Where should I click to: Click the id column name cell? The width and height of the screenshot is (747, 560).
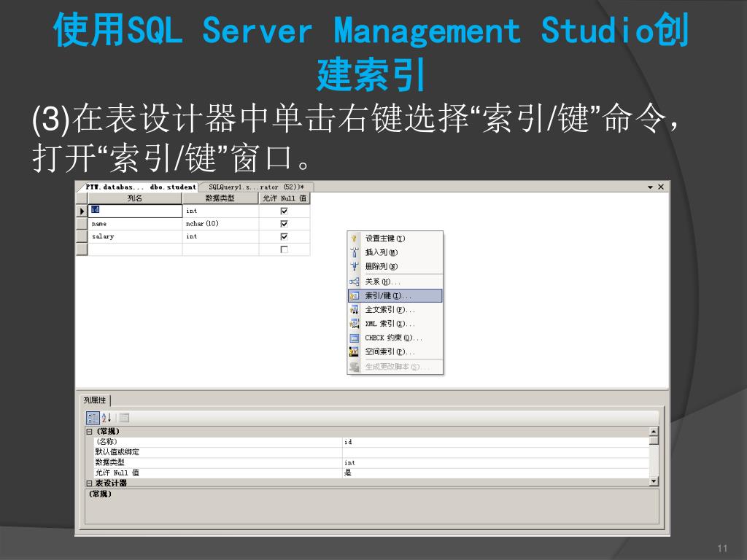pyautogui.click(x=135, y=211)
